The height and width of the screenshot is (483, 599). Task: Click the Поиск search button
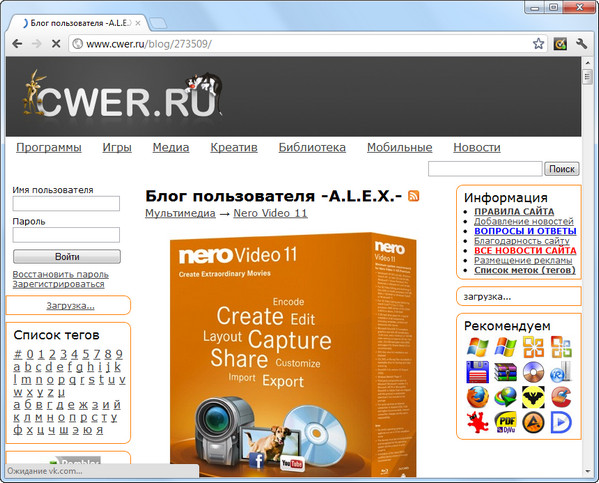[562, 169]
